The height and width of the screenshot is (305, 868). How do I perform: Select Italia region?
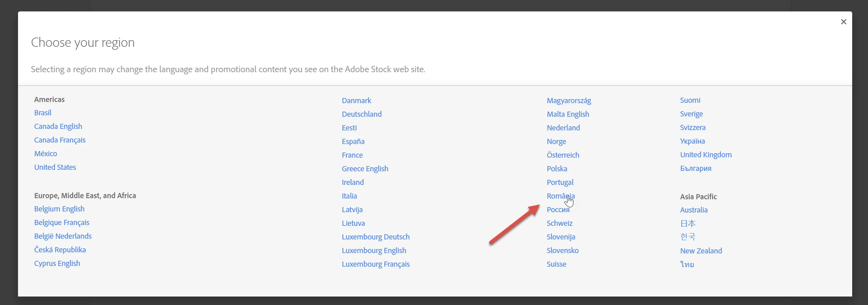coord(349,196)
